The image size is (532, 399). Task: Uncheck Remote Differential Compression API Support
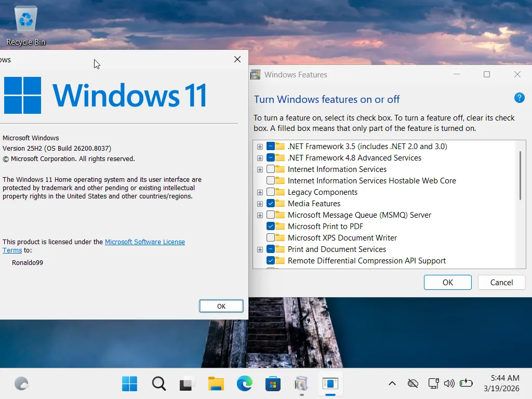270,261
